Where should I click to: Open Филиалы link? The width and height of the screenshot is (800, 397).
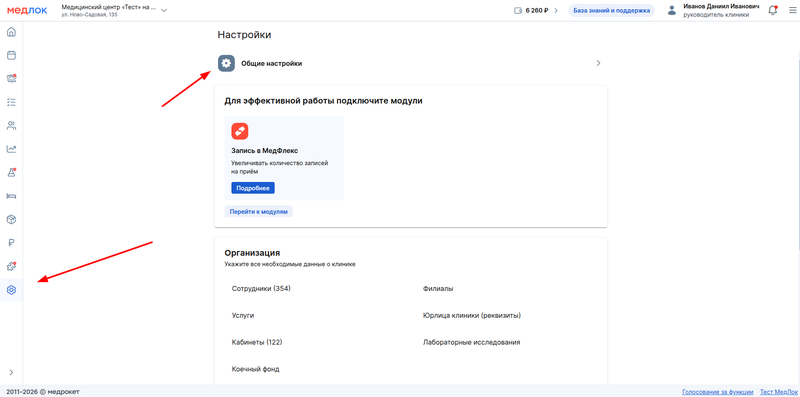coord(438,288)
